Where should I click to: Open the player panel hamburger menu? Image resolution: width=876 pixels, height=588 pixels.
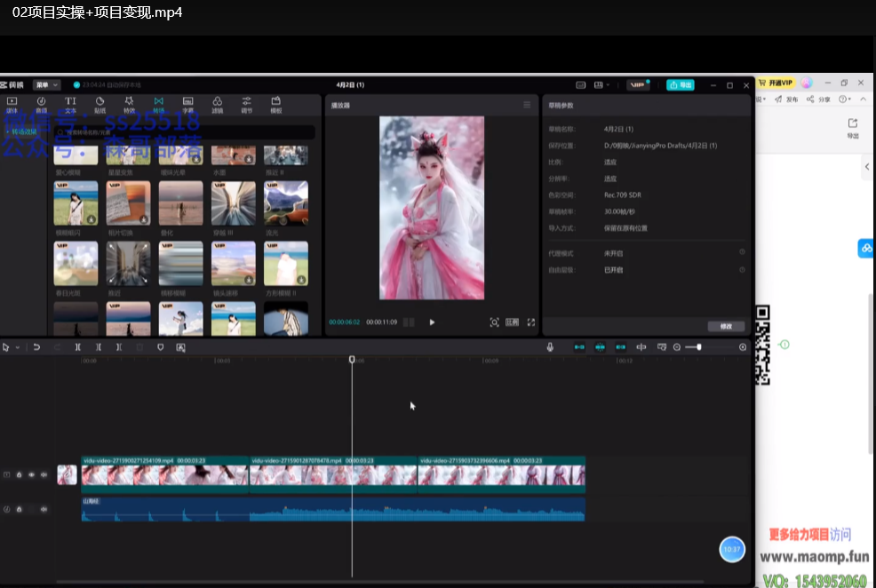527,105
